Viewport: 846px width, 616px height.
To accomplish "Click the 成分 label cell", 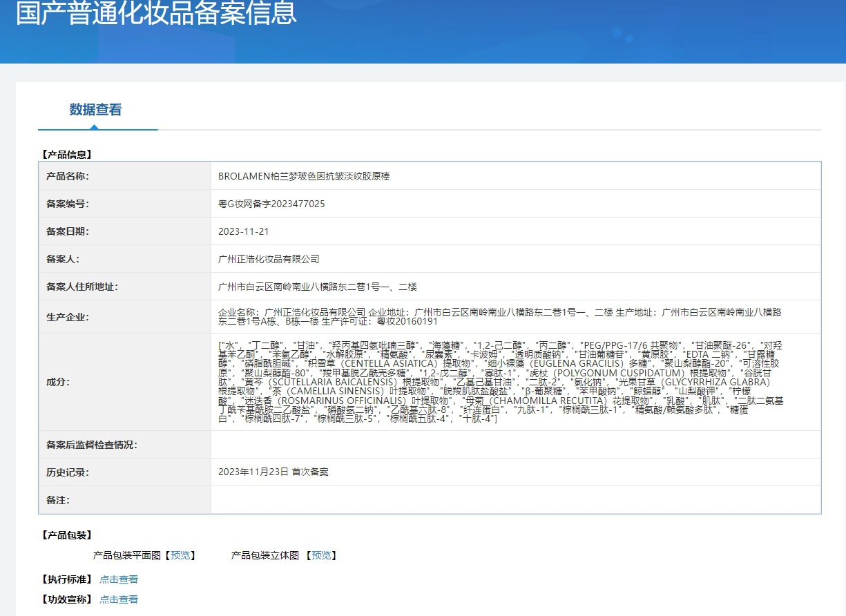I will coord(125,382).
